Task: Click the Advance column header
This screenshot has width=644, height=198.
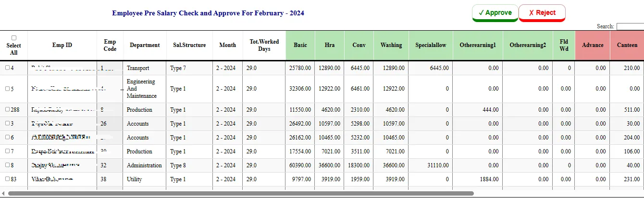Action: point(593,46)
